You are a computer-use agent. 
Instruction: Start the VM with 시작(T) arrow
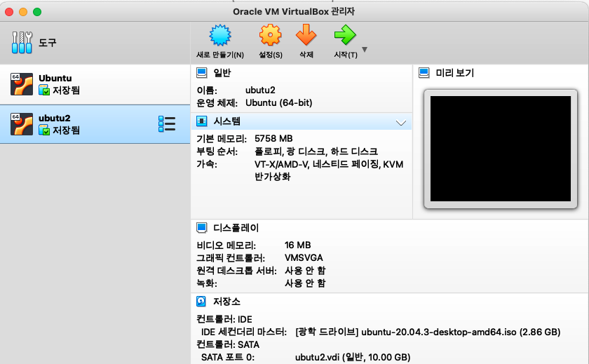pyautogui.click(x=345, y=35)
